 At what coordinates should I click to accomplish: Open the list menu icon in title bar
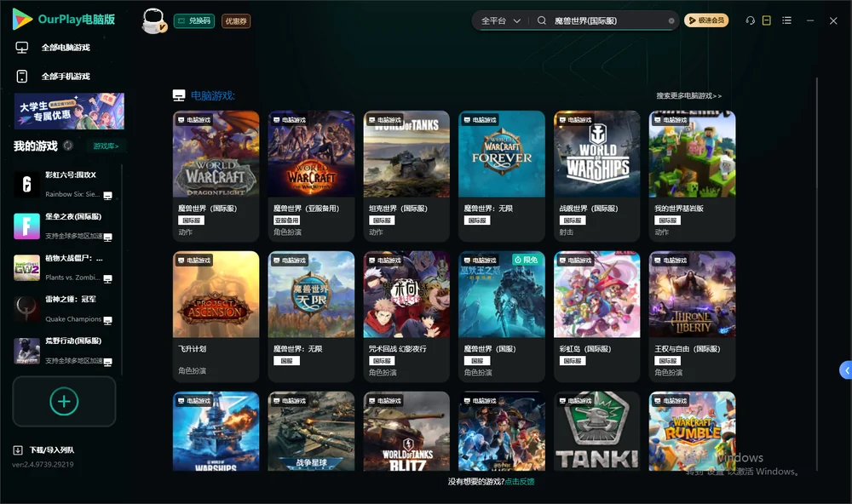[786, 20]
